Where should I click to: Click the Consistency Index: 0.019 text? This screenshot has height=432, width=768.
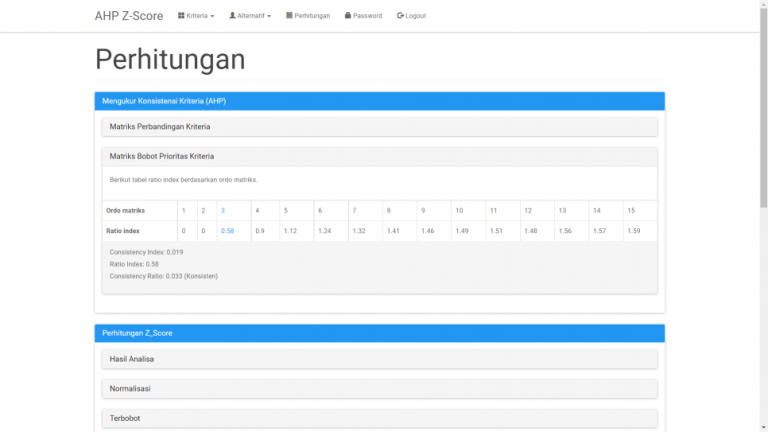[146, 252]
